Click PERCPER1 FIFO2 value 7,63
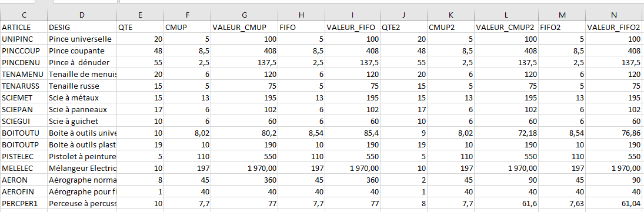644x212 pixels. tap(562, 204)
